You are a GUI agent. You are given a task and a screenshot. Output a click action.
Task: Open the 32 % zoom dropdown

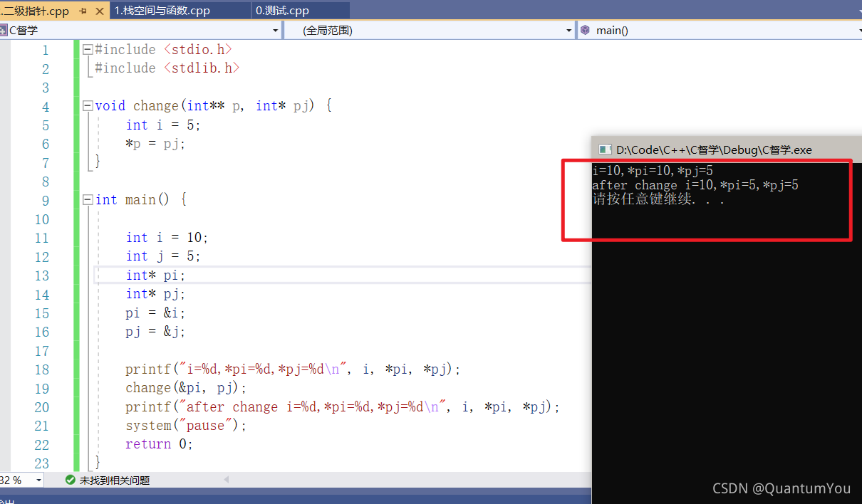38,481
